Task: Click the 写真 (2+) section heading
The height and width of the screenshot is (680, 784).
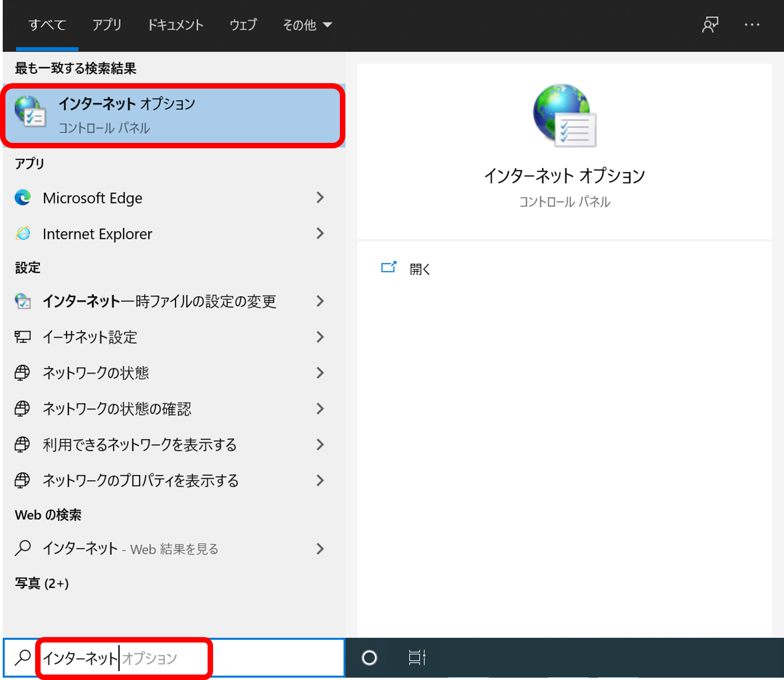Action: click(42, 583)
